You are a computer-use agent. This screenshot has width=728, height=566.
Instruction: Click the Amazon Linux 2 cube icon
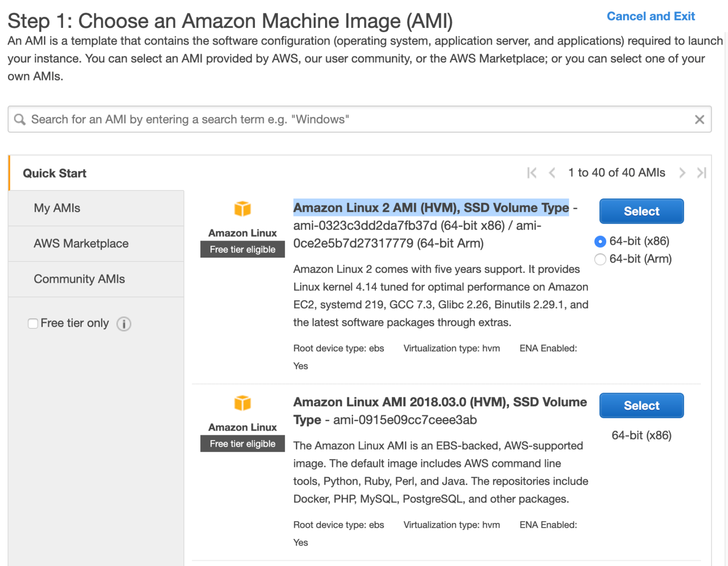point(242,208)
